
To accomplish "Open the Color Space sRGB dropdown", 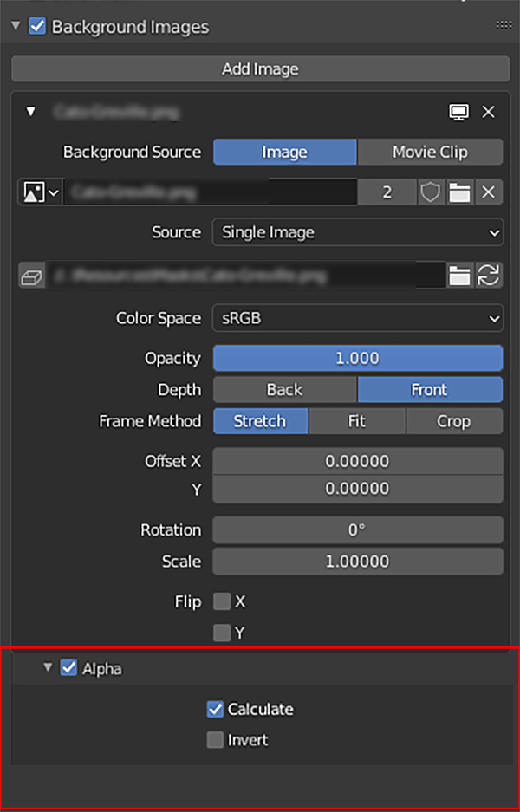I will (358, 319).
